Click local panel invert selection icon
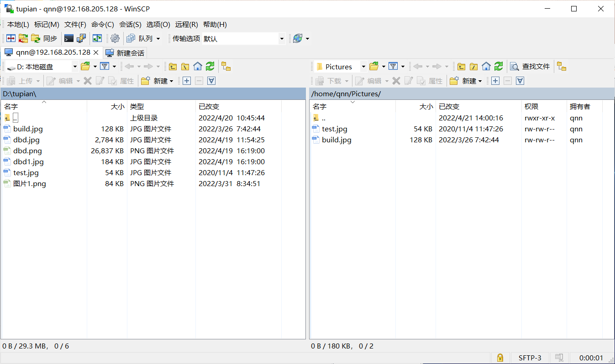615x364 pixels. [211, 81]
